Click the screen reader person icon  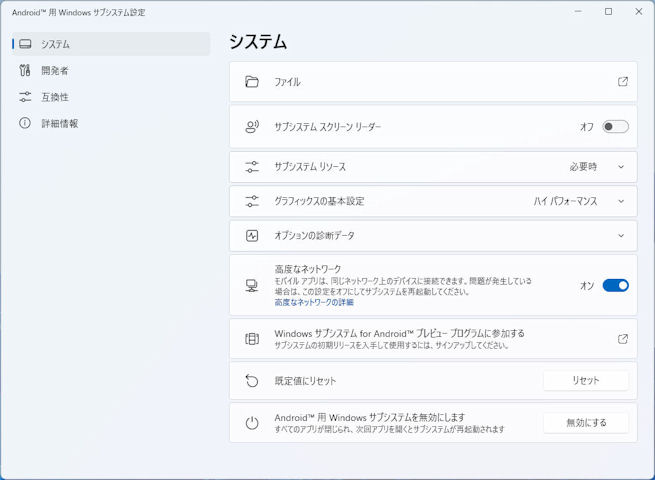[252, 127]
